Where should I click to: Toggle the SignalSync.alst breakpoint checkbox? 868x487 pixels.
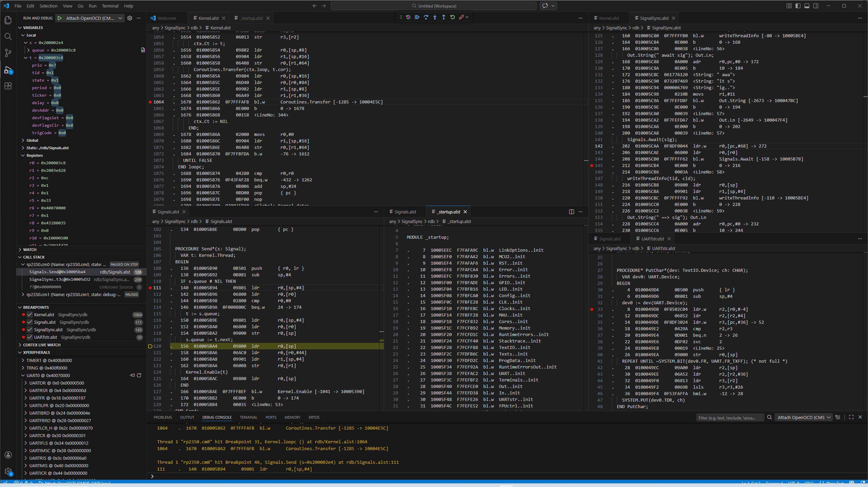click(30, 330)
